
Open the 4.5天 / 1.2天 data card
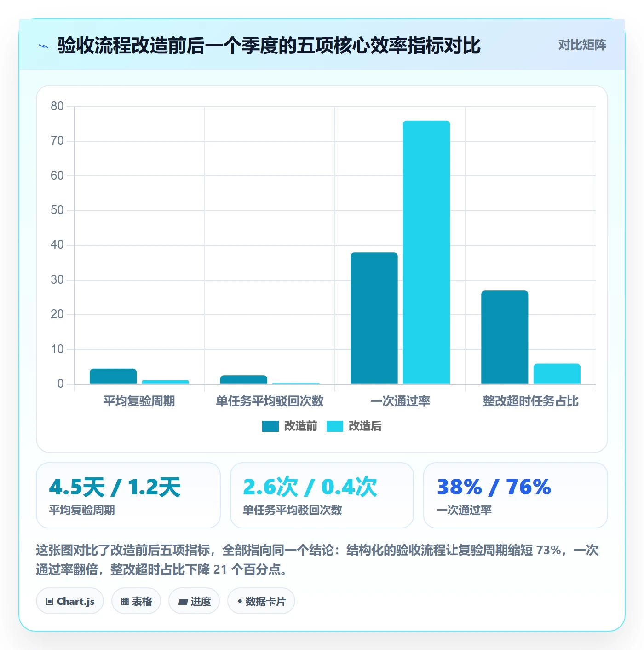(x=128, y=495)
